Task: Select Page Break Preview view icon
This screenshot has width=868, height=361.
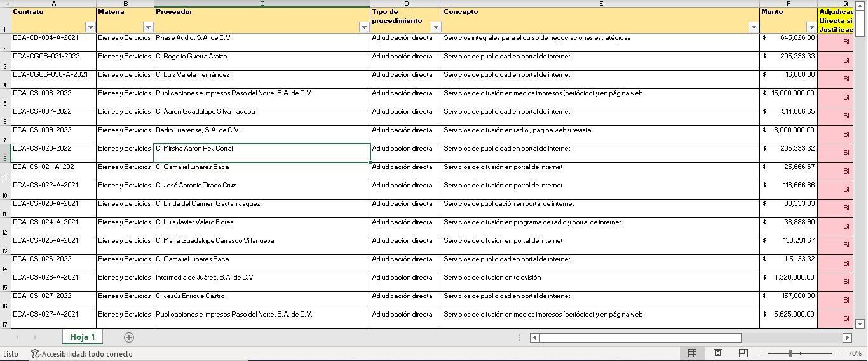Action: pyautogui.click(x=743, y=353)
